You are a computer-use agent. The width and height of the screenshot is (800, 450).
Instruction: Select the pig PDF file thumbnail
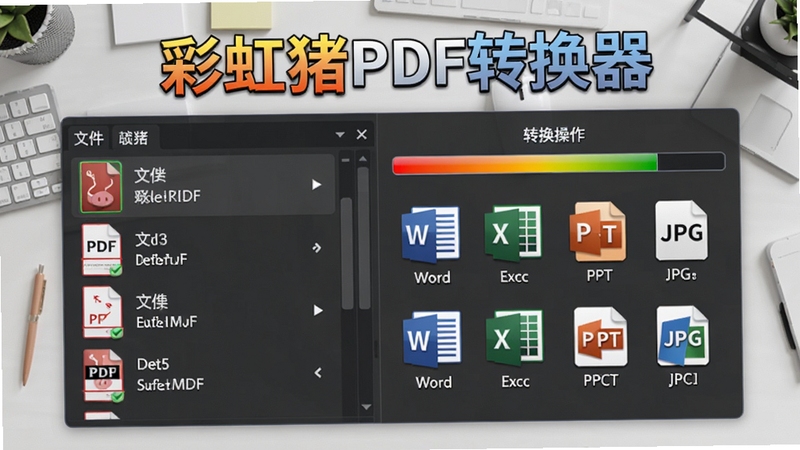pos(101,186)
